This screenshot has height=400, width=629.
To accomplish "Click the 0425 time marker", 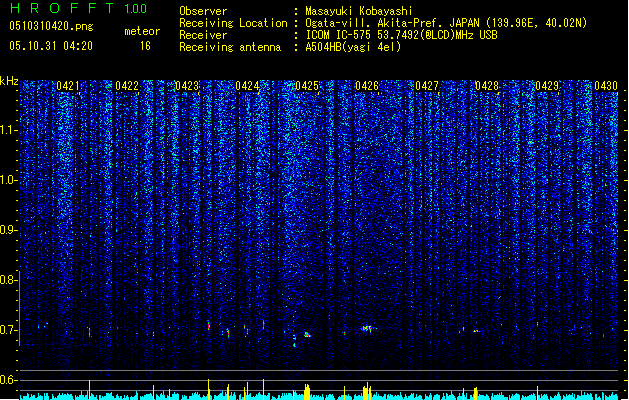I will (306, 86).
